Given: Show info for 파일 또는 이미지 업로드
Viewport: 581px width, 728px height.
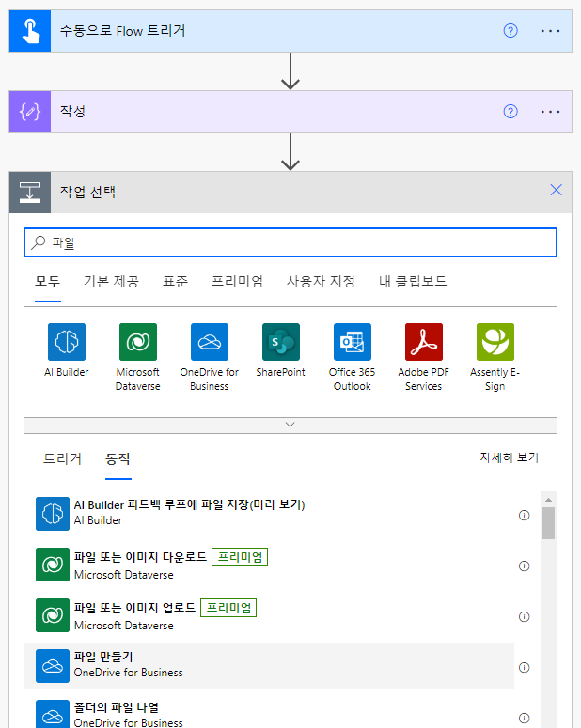Looking at the screenshot, I should 524,616.
